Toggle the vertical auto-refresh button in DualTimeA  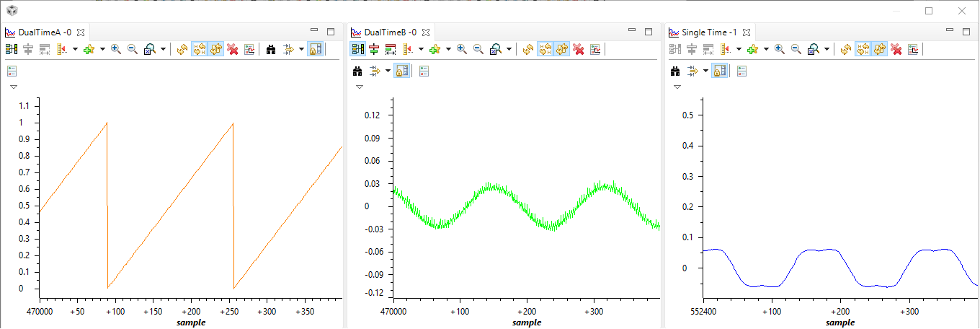215,49
